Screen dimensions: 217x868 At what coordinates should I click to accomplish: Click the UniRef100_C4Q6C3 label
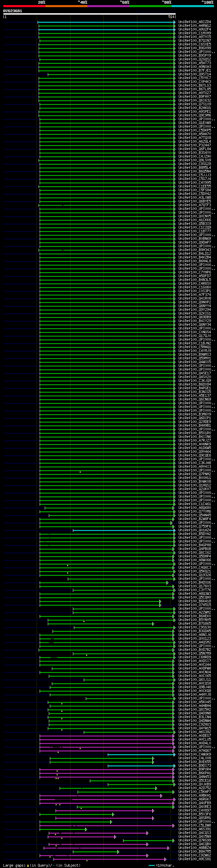195,568
